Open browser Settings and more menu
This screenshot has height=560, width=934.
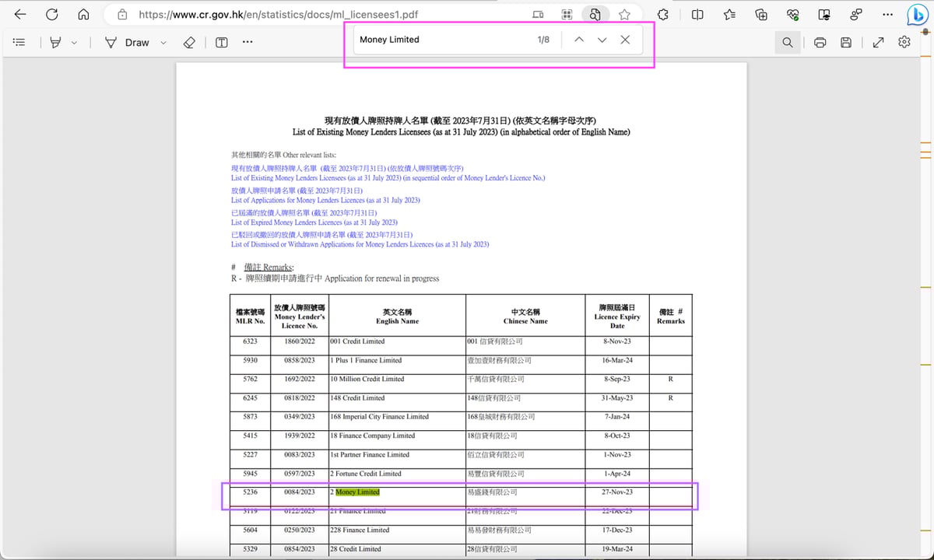click(x=888, y=15)
